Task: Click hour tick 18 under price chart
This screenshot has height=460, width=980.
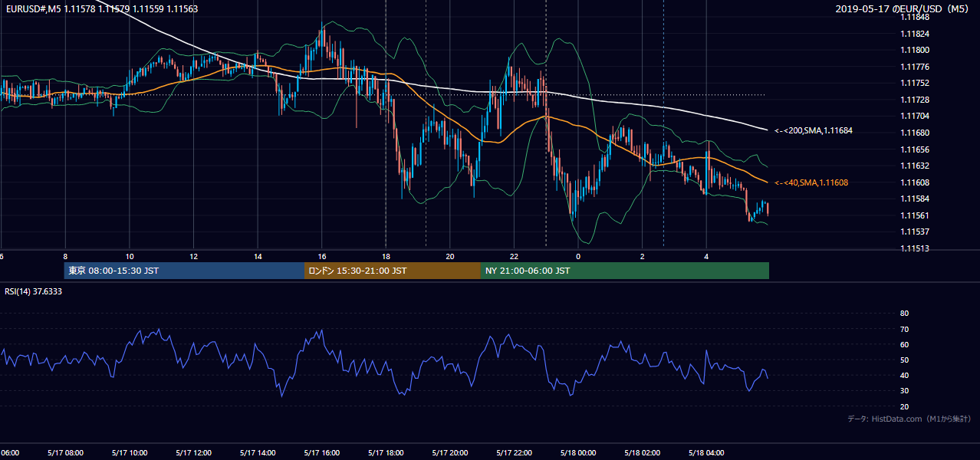Action: coord(386,256)
